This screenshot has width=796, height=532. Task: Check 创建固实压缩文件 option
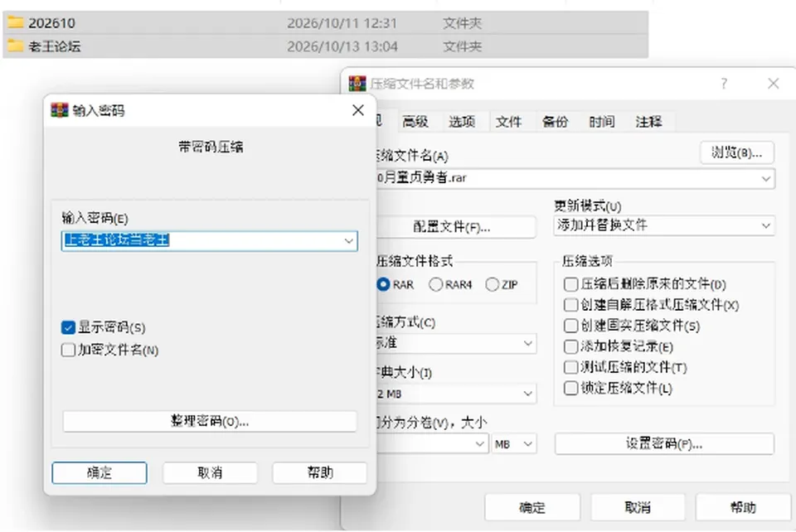tap(570, 326)
